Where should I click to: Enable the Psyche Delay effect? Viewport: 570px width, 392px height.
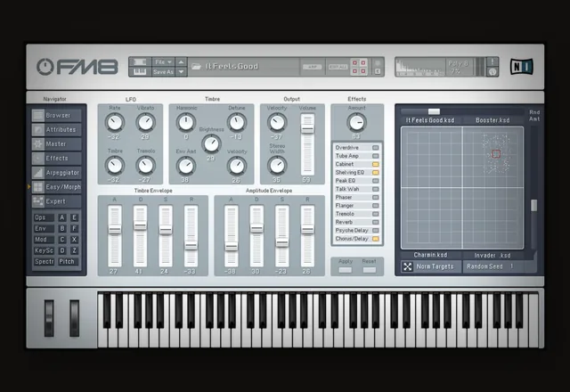tap(376, 231)
